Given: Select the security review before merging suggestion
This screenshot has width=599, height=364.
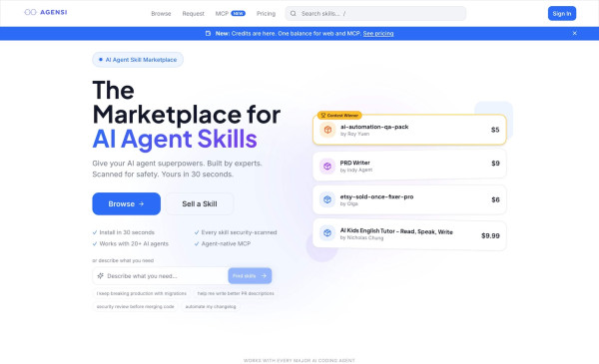Looking at the screenshot, I should coord(135,306).
